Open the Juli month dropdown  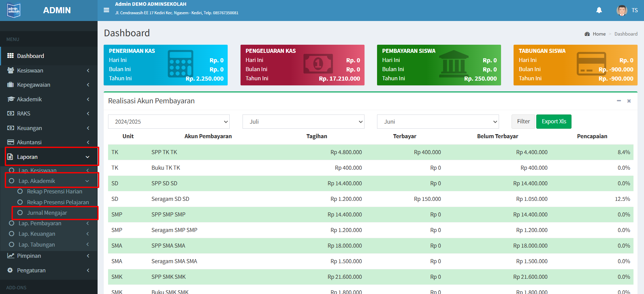point(303,122)
